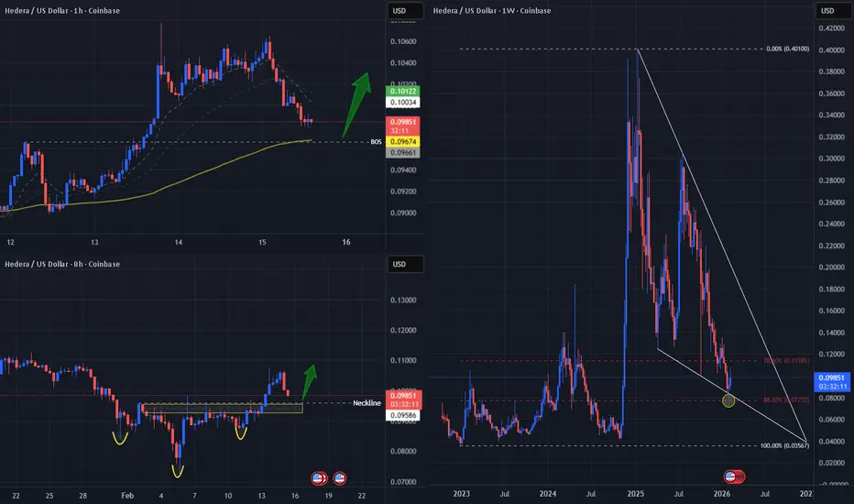Open USD currency selector on the 1W chart
The image size is (854, 504).
pos(833,11)
